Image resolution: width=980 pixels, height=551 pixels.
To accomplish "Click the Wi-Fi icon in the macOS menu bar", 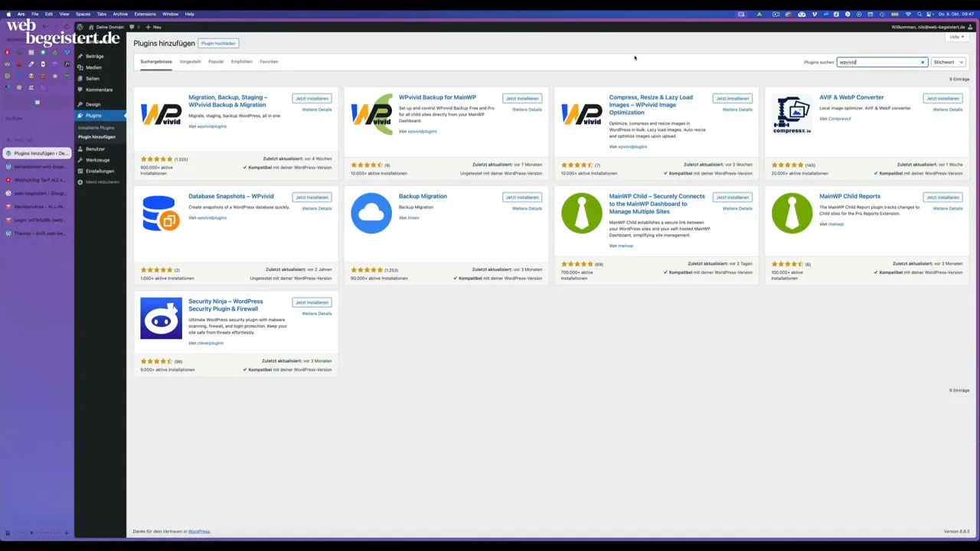I will (908, 14).
